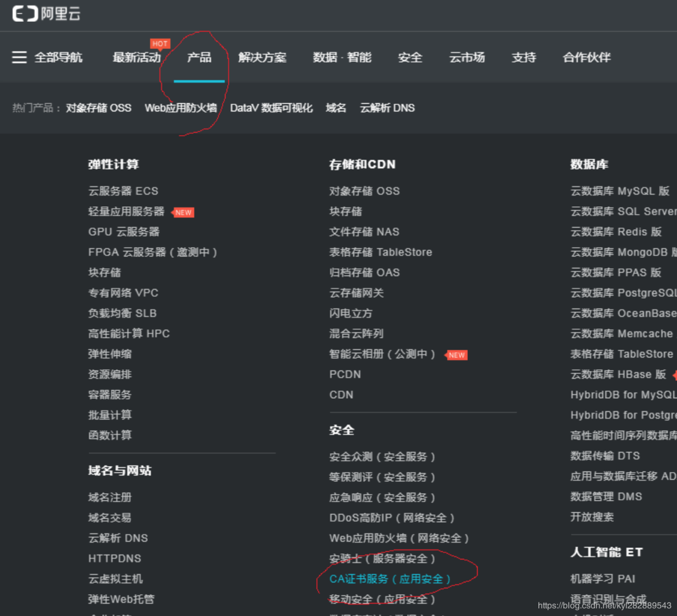Click hot product 云解析 DNS link
677x616 pixels.
(x=387, y=108)
